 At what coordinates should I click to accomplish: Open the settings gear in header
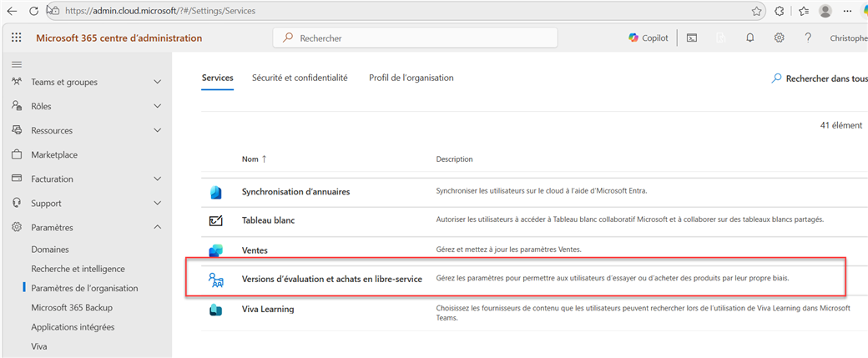(x=779, y=38)
